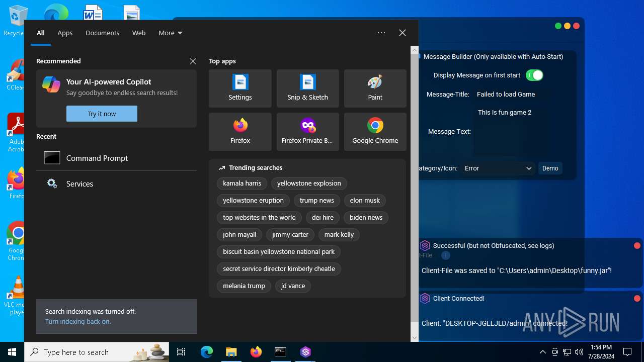This screenshot has width=644, height=362.
Task: Select the jimmy carter trending chip
Action: click(x=290, y=234)
